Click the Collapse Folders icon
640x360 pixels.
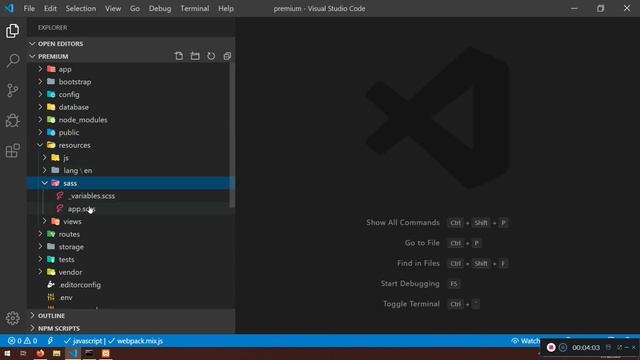tap(227, 56)
